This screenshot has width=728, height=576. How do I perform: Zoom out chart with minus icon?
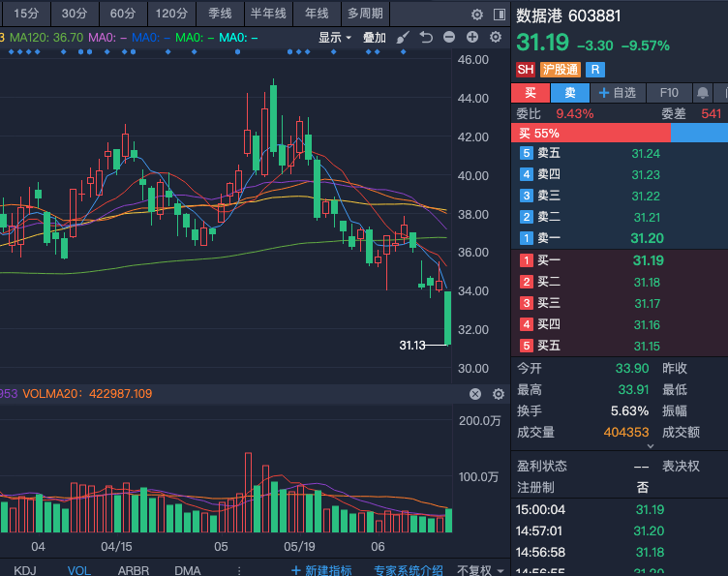(449, 37)
